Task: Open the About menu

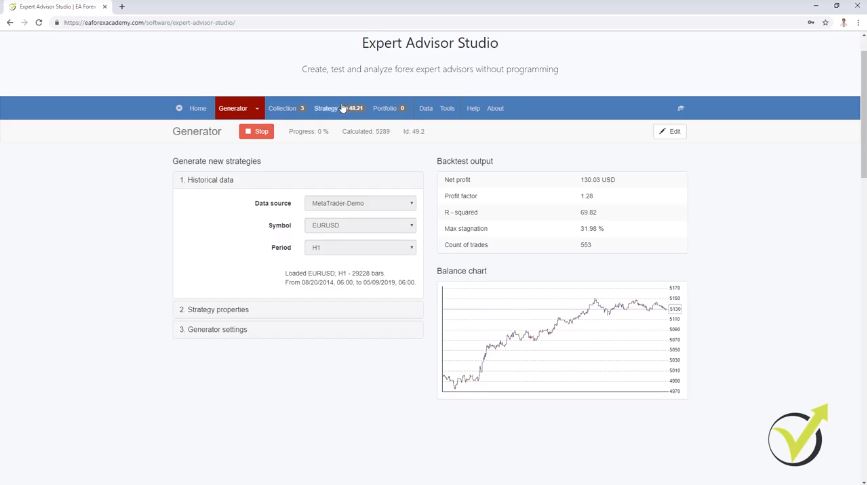Action: 495,108
